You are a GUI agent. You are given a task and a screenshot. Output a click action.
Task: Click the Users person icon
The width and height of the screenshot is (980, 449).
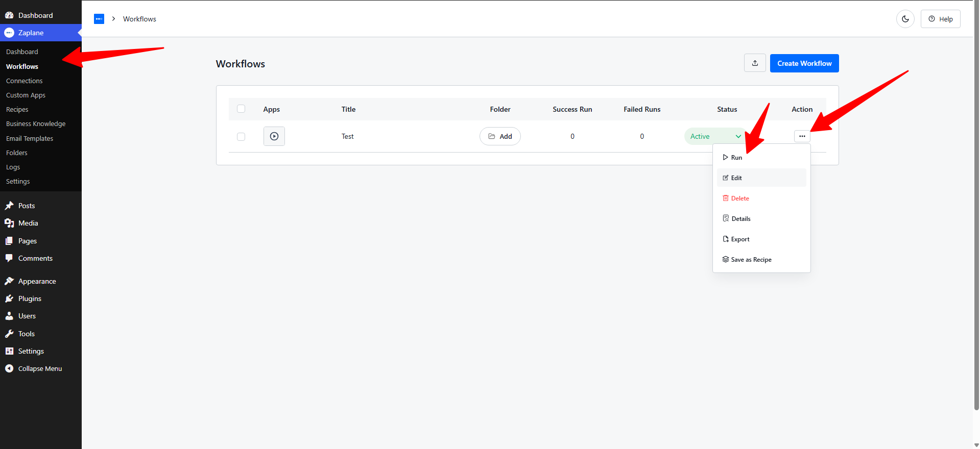(9, 316)
